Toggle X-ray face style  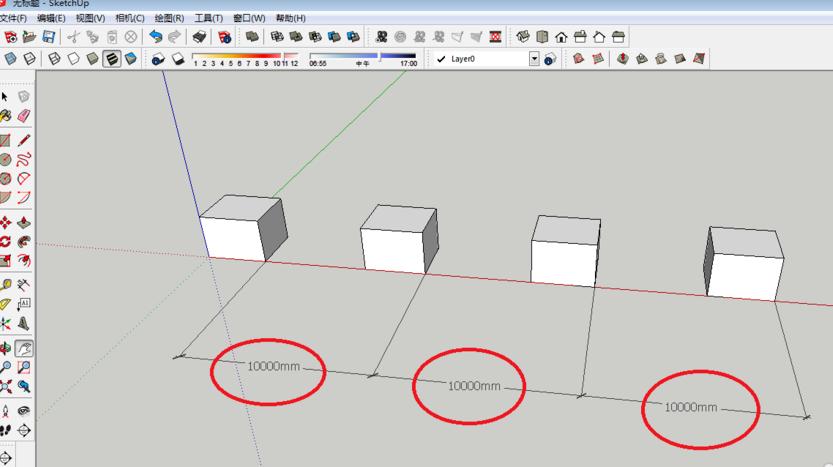(x=11, y=59)
